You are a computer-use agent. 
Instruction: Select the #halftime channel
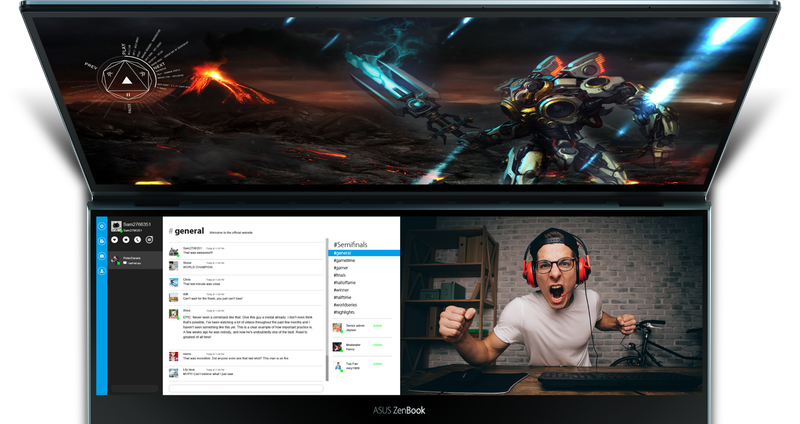pyautogui.click(x=343, y=297)
